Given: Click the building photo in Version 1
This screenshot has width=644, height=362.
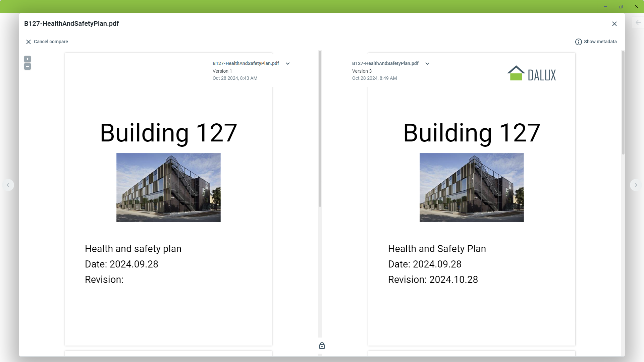Looking at the screenshot, I should coord(168,188).
